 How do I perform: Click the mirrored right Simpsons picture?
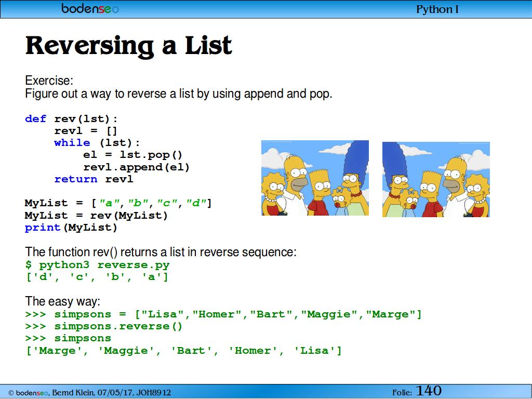(436, 179)
